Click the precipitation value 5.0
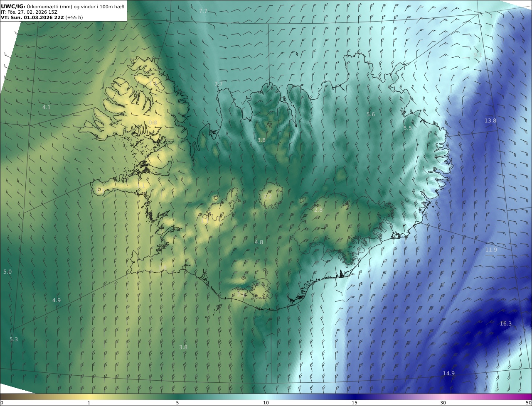The width and height of the screenshot is (532, 406). 7,271
